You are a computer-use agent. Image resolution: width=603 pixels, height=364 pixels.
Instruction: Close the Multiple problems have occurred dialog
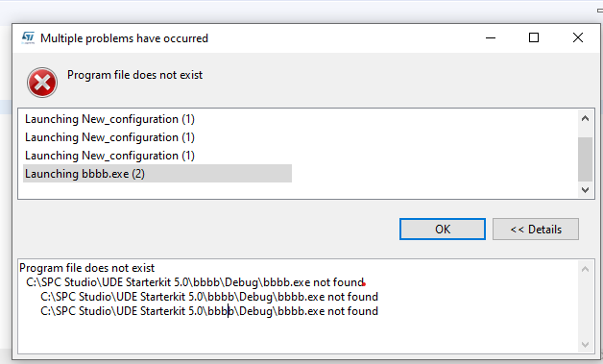pyautogui.click(x=578, y=37)
